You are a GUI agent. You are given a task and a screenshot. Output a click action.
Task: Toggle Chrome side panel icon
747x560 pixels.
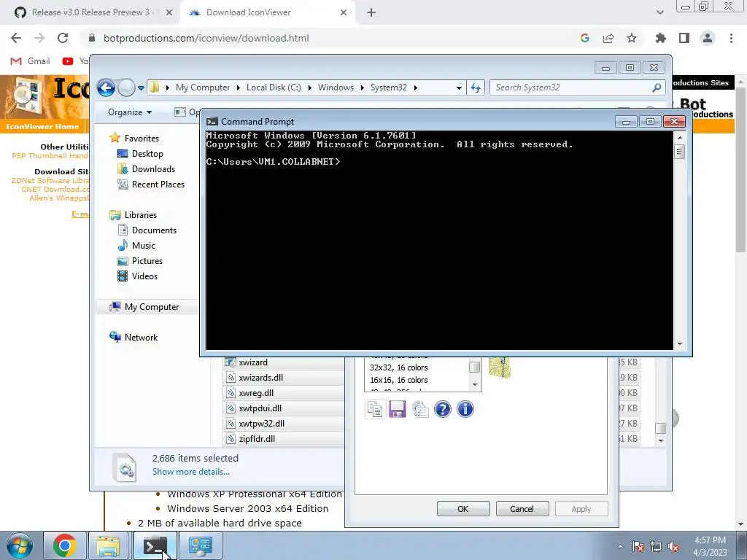[684, 38]
